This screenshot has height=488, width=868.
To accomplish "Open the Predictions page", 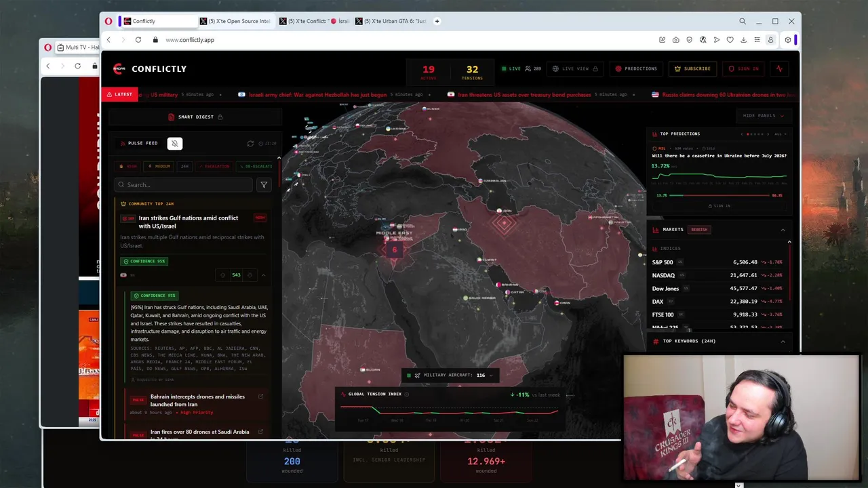I will 636,68.
